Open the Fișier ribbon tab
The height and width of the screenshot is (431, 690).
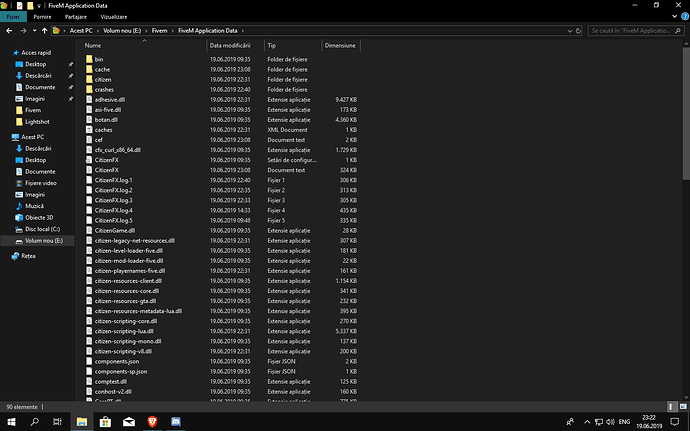[13, 17]
